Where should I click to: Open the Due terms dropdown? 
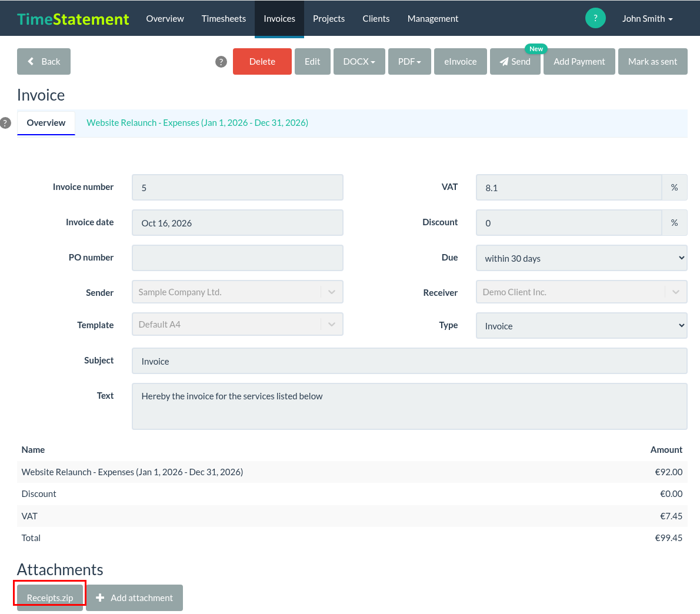point(582,258)
